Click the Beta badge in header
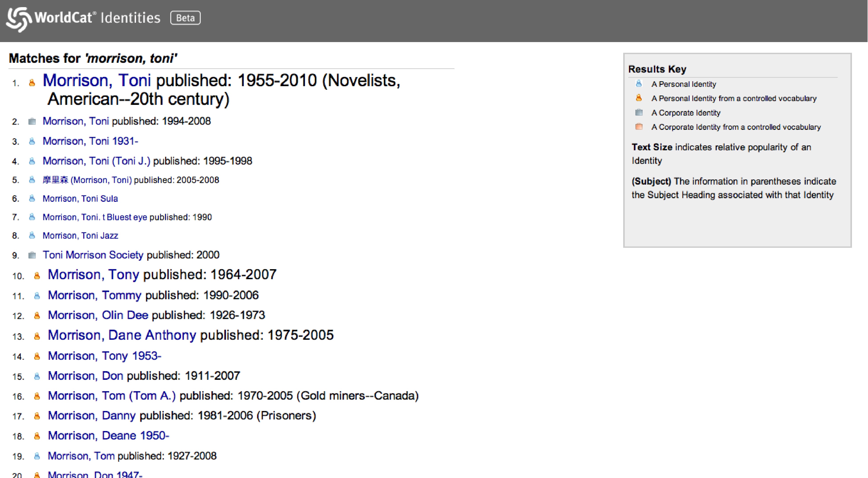868x478 pixels. [x=185, y=18]
